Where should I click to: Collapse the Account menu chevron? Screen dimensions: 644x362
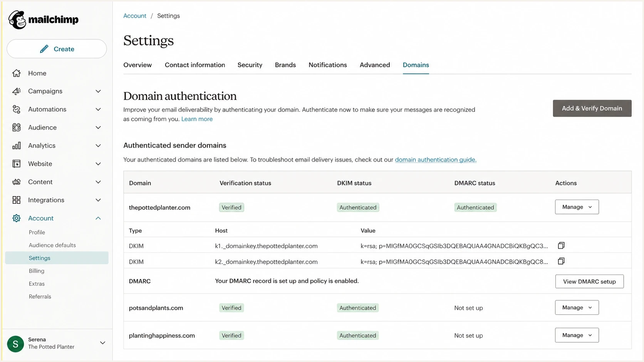click(x=98, y=218)
